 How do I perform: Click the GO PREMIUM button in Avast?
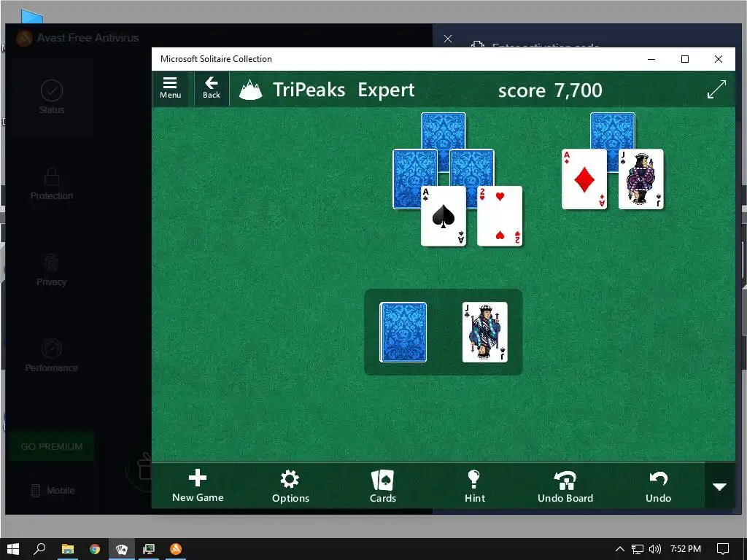click(x=52, y=447)
